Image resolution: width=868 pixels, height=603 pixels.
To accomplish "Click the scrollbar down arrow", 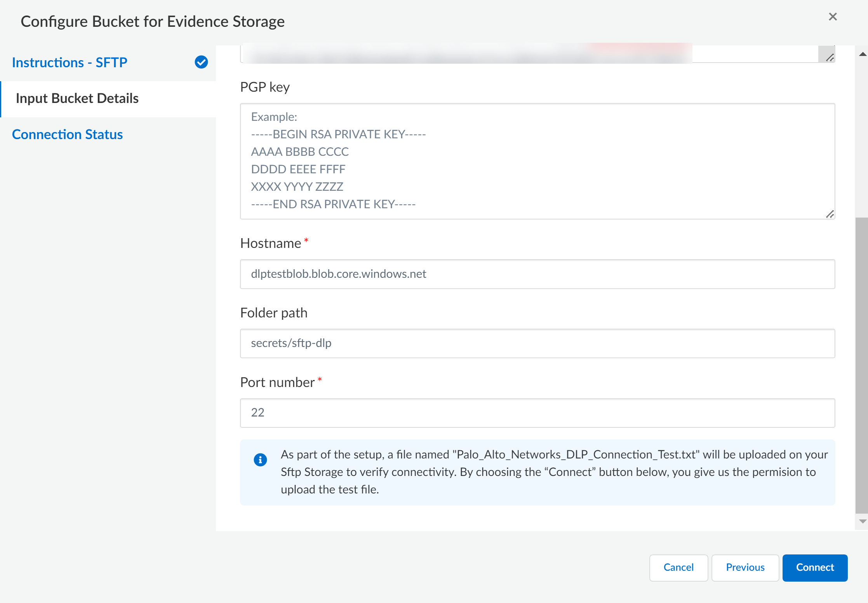I will 863,521.
